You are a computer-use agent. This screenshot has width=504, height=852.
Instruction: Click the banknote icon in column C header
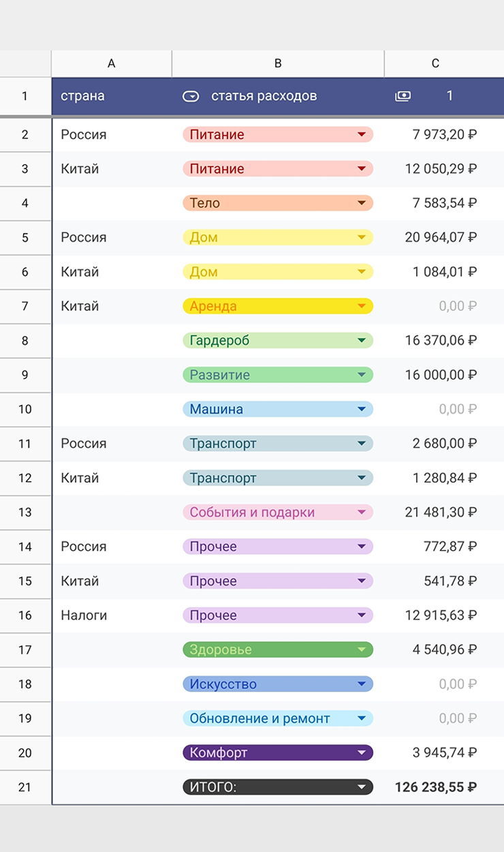tap(403, 96)
